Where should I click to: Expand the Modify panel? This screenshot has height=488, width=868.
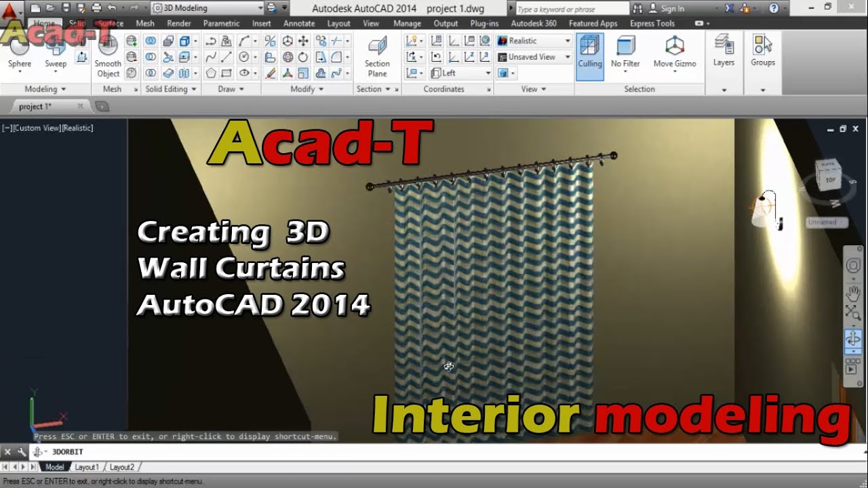click(307, 89)
